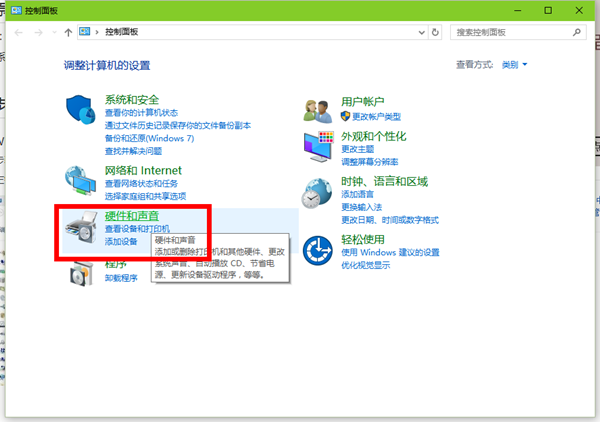This screenshot has width=600, height=422.
Task: Open the 用户帐户 category link
Action: 362,101
